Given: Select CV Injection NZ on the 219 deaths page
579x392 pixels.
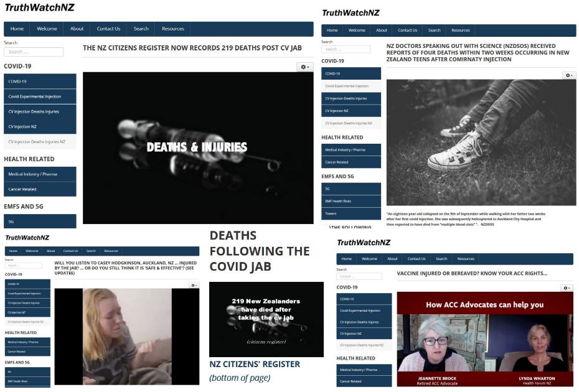Looking at the screenshot, I should pos(40,126).
